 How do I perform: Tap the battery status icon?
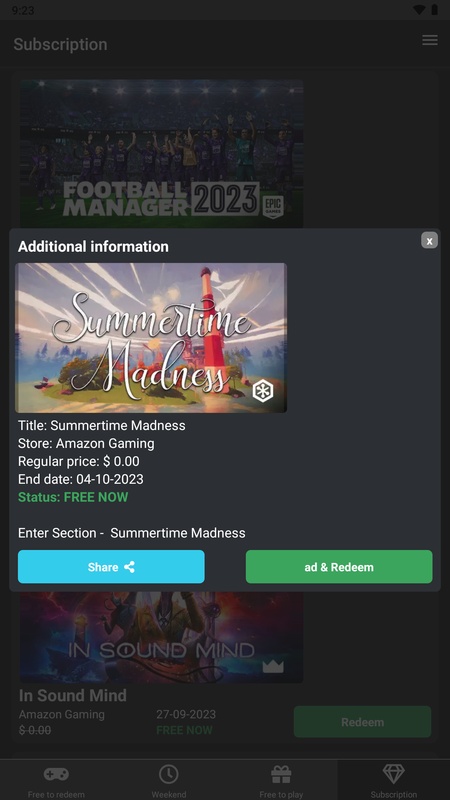coord(434,10)
